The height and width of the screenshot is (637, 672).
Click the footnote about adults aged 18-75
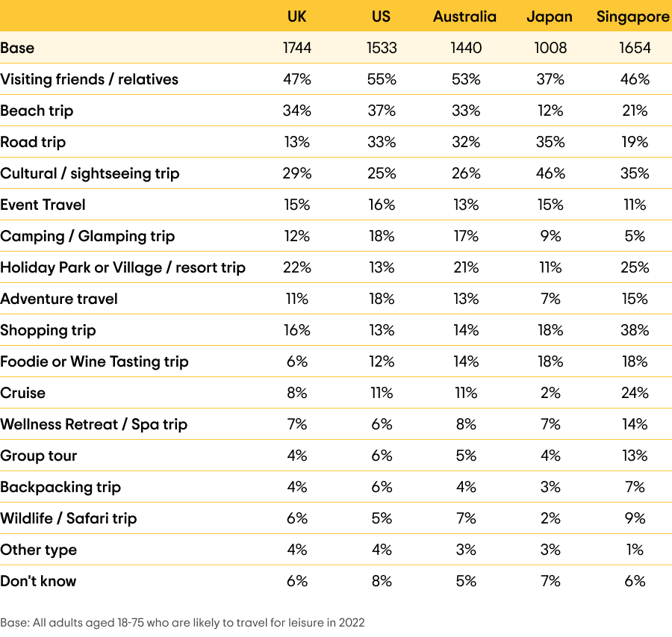click(182, 622)
